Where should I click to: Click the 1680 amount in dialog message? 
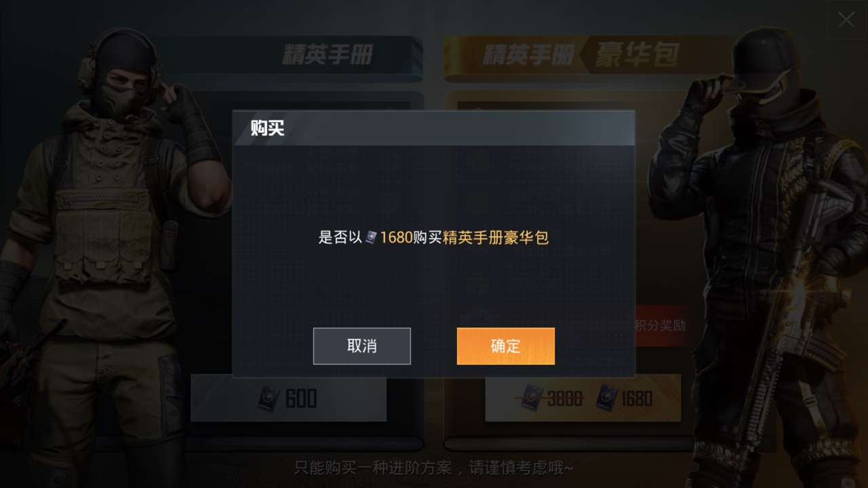click(x=396, y=237)
